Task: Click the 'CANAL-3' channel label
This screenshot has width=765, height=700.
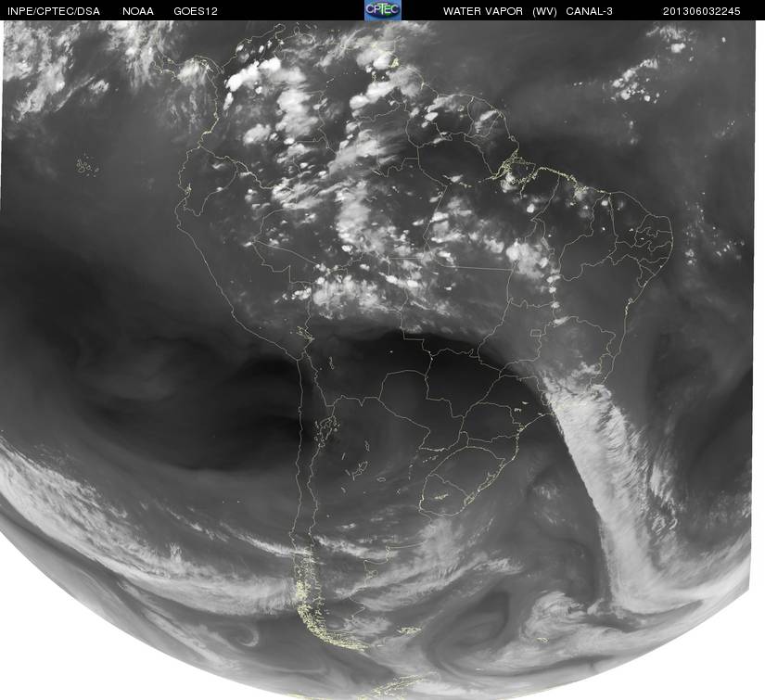Action: (590, 11)
